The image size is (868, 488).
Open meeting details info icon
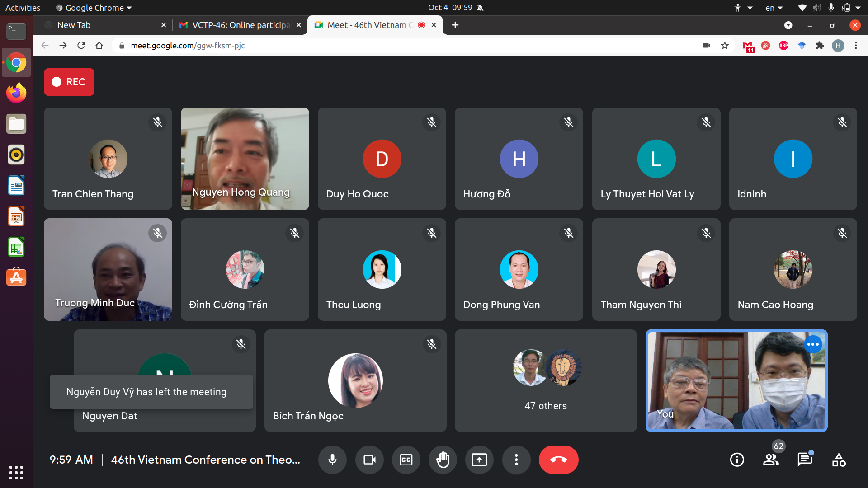(x=737, y=460)
